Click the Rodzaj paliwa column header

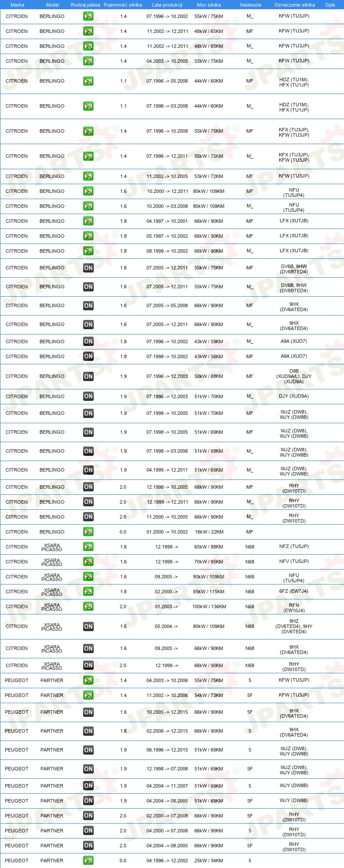pos(85,5)
